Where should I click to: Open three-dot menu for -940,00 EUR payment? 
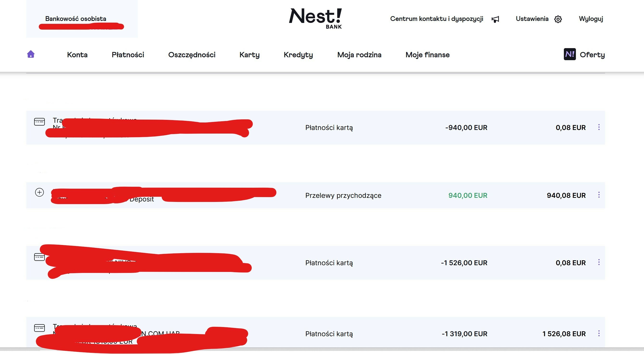[599, 127]
